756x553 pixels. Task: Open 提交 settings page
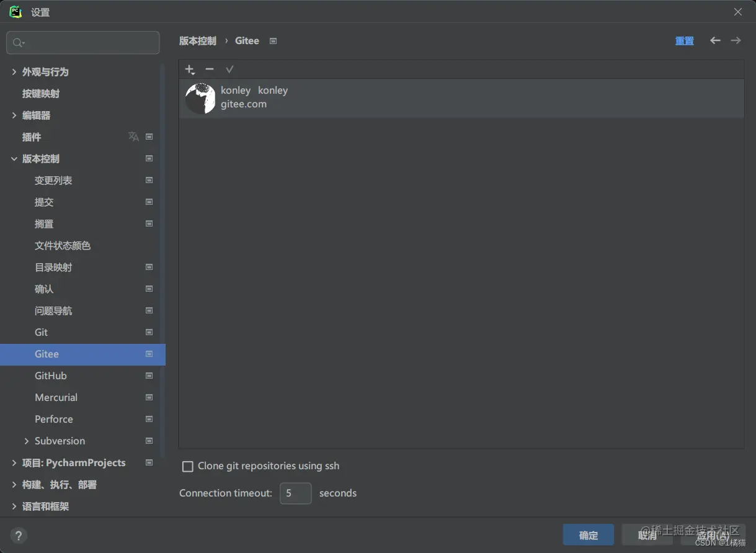[x=44, y=202]
